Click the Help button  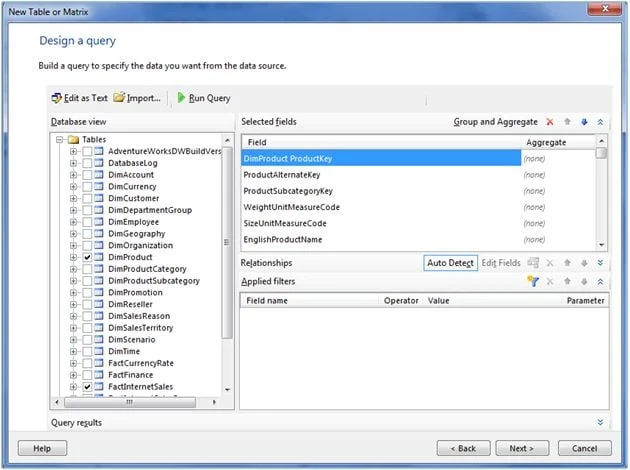point(42,448)
